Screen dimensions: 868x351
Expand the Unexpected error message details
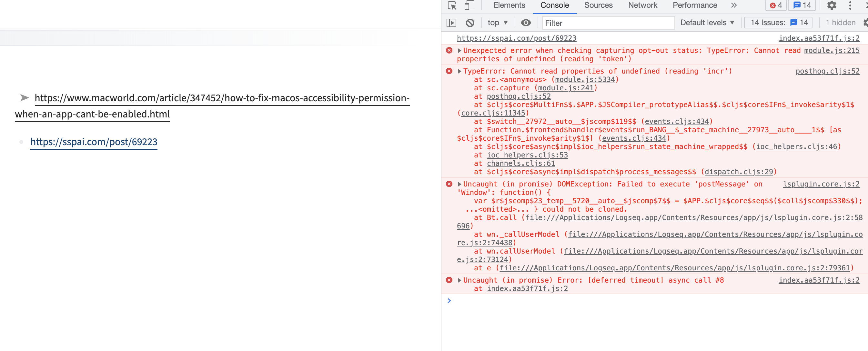tap(459, 51)
